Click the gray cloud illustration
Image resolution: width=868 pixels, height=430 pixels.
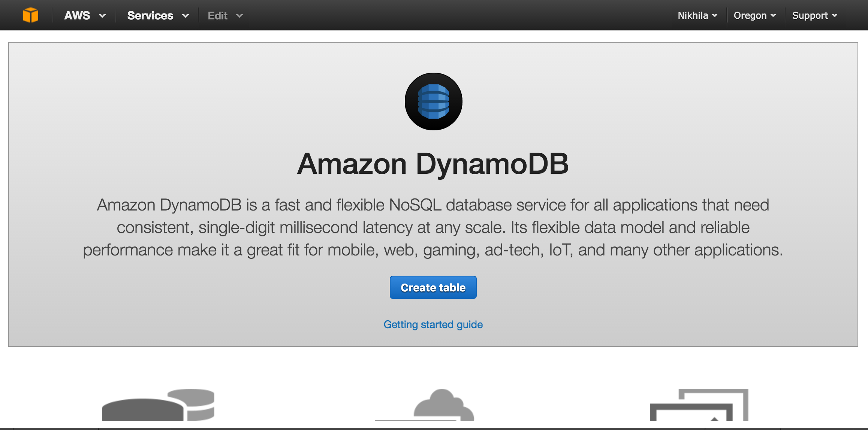coord(442,405)
